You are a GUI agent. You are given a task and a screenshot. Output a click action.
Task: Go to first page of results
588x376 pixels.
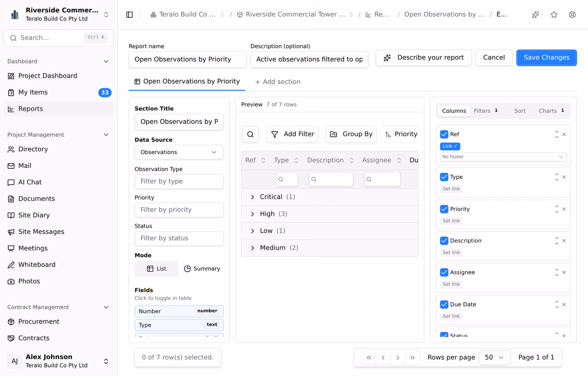tap(369, 358)
